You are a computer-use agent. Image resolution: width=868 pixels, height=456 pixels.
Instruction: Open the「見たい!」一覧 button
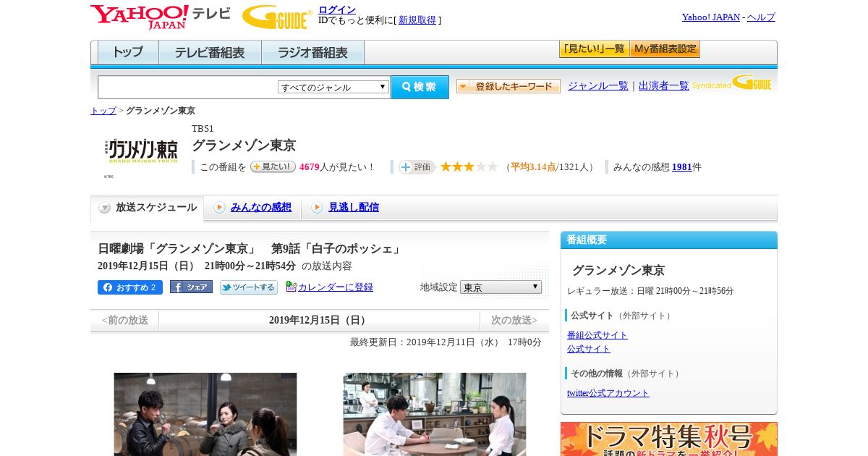594,49
